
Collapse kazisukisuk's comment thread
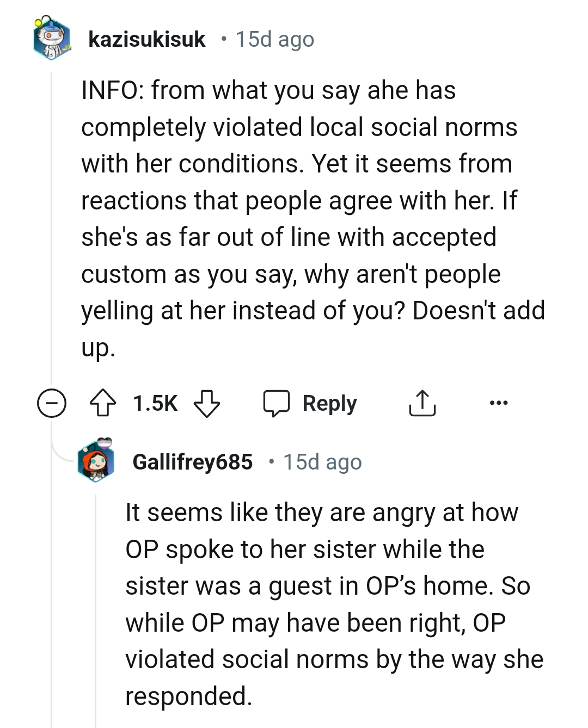[x=51, y=403]
